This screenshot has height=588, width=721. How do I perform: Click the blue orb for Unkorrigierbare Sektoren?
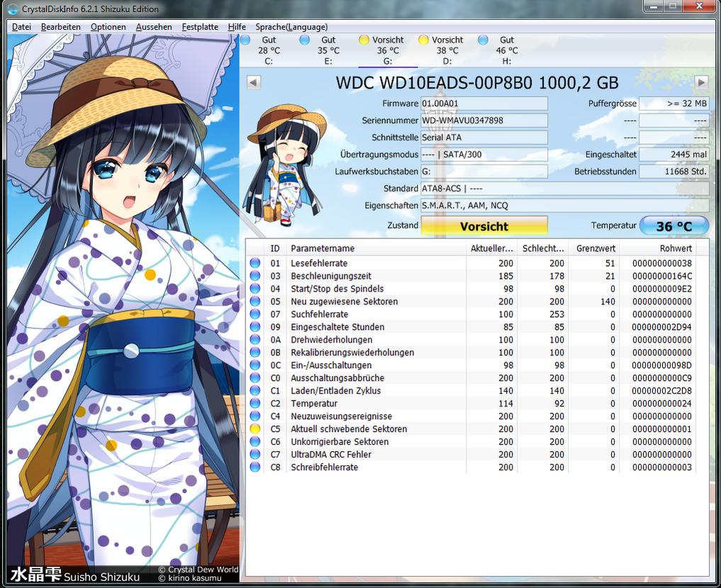[255, 442]
